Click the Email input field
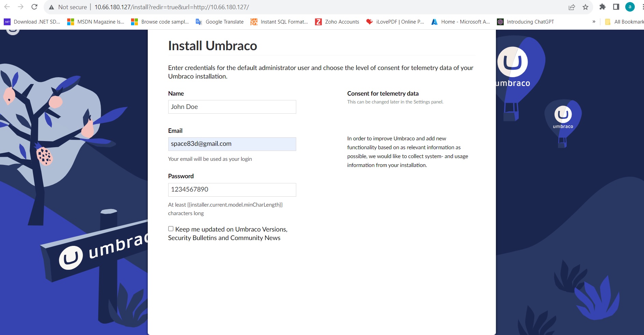This screenshot has width=644, height=335. click(232, 144)
